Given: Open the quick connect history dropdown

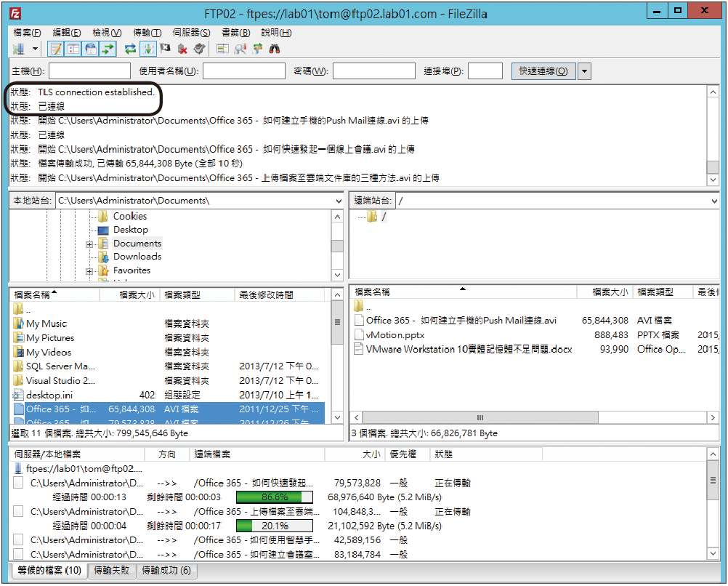Looking at the screenshot, I should coord(585,71).
